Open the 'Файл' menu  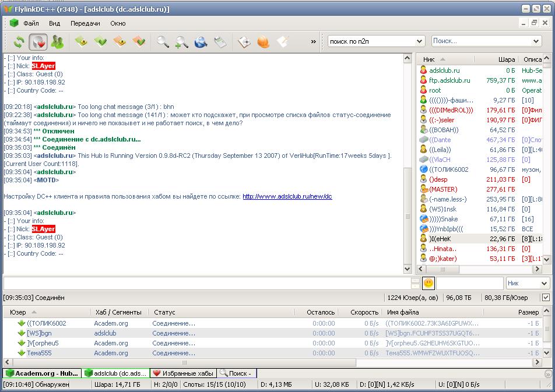click(x=31, y=23)
